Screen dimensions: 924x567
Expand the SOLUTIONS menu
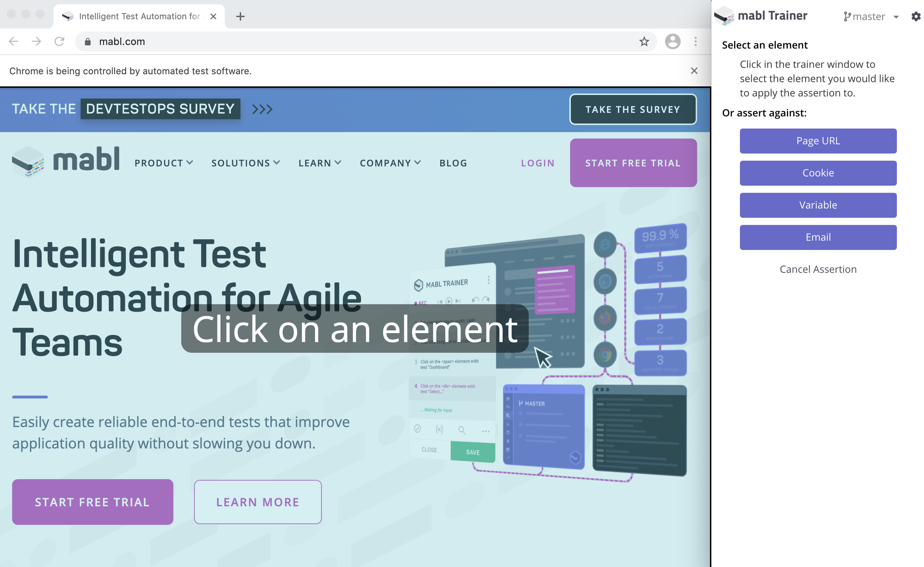point(245,163)
